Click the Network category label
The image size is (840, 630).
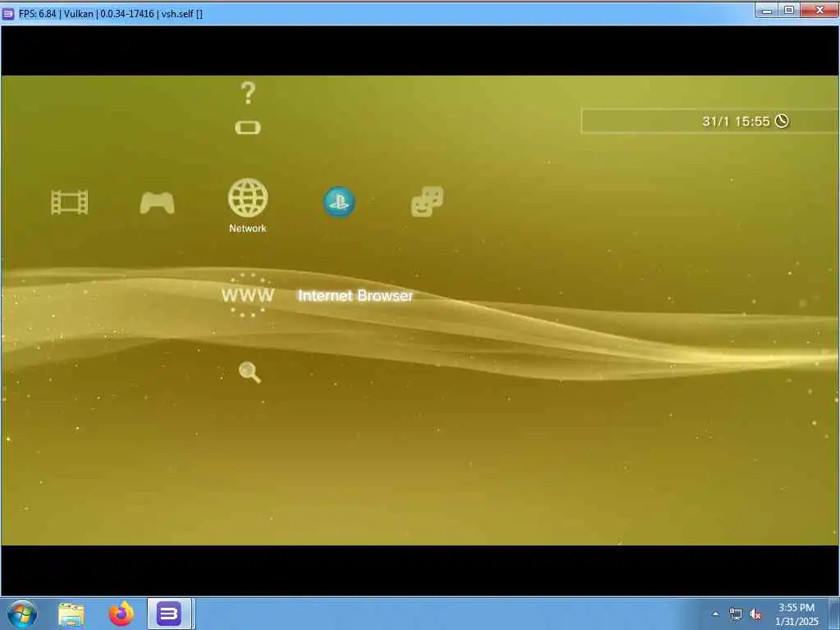248,228
